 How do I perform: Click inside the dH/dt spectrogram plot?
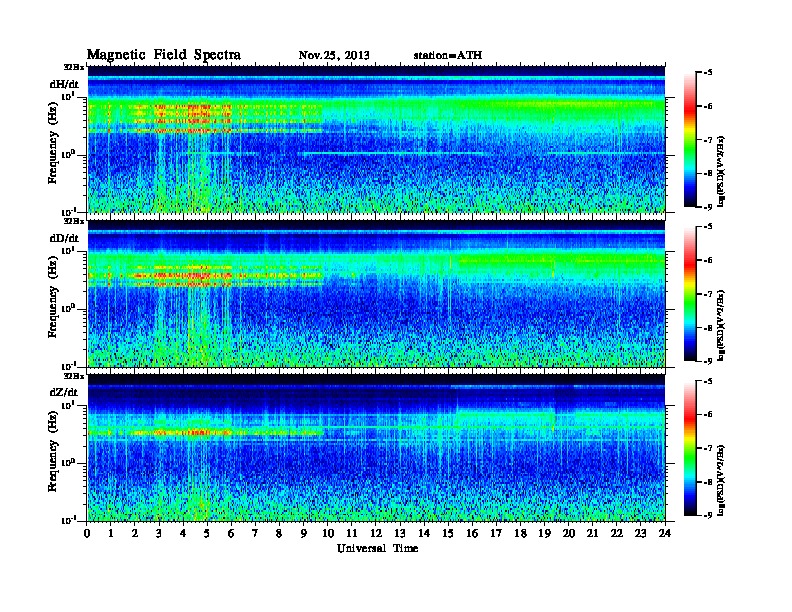(376, 139)
